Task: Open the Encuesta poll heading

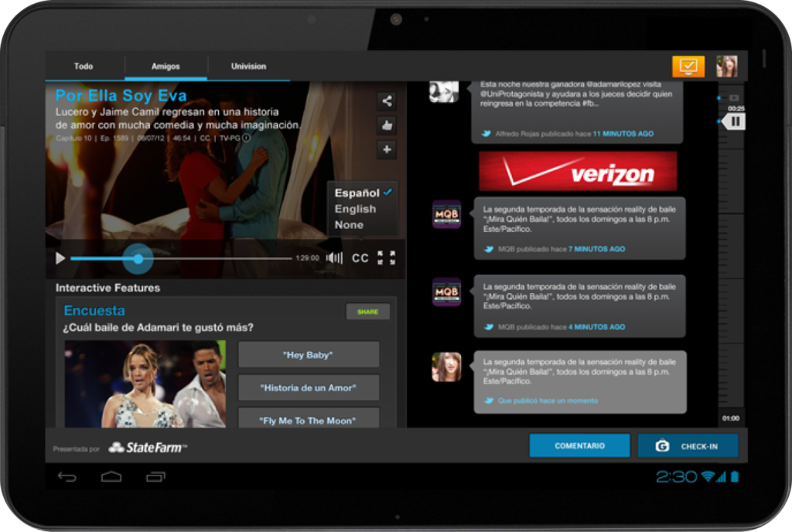Action: 94,310
